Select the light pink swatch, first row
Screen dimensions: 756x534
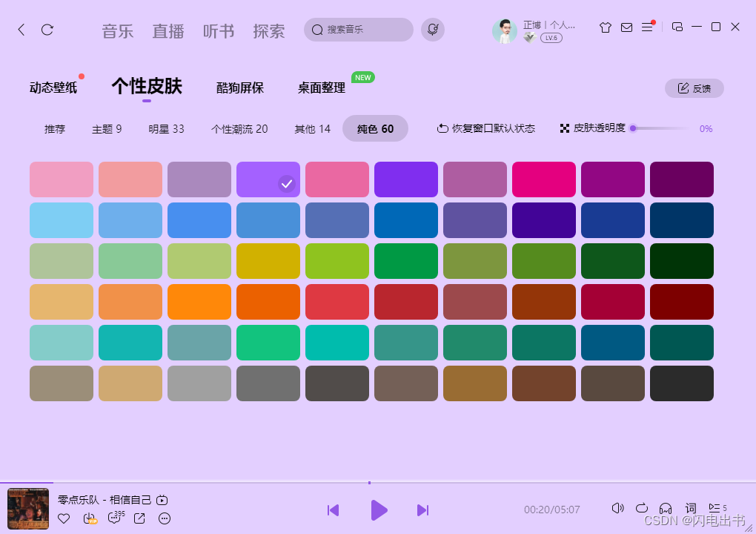[62, 179]
